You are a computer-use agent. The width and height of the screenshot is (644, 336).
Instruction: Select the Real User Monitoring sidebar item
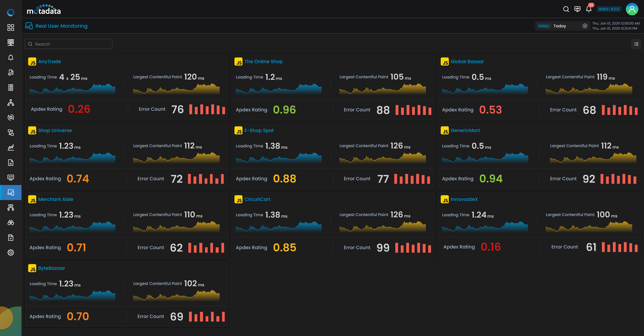(10, 193)
